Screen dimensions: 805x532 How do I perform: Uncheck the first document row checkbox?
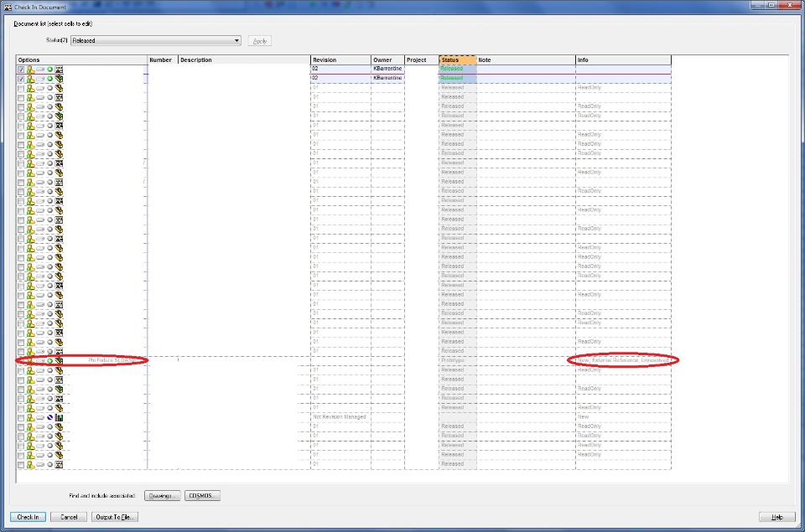20,70
